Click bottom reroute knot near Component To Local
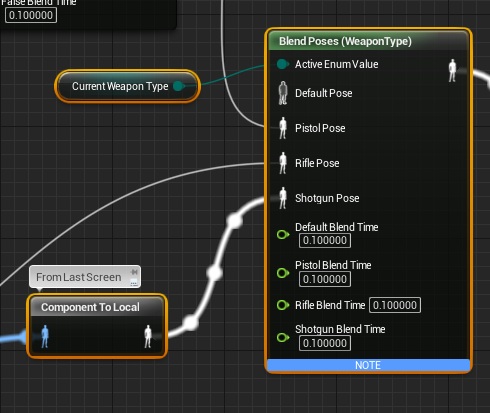The width and height of the screenshot is (490, 413). click(191, 322)
